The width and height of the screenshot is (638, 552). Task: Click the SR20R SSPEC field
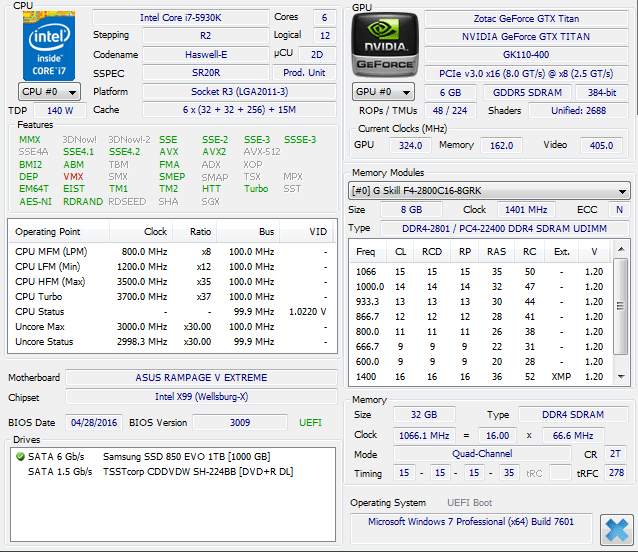pos(206,72)
